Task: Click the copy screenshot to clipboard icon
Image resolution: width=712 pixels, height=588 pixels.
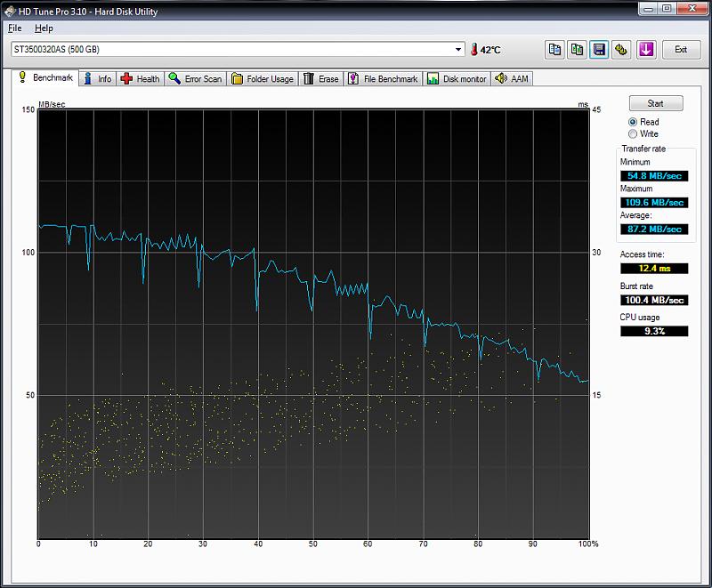Action: point(577,50)
